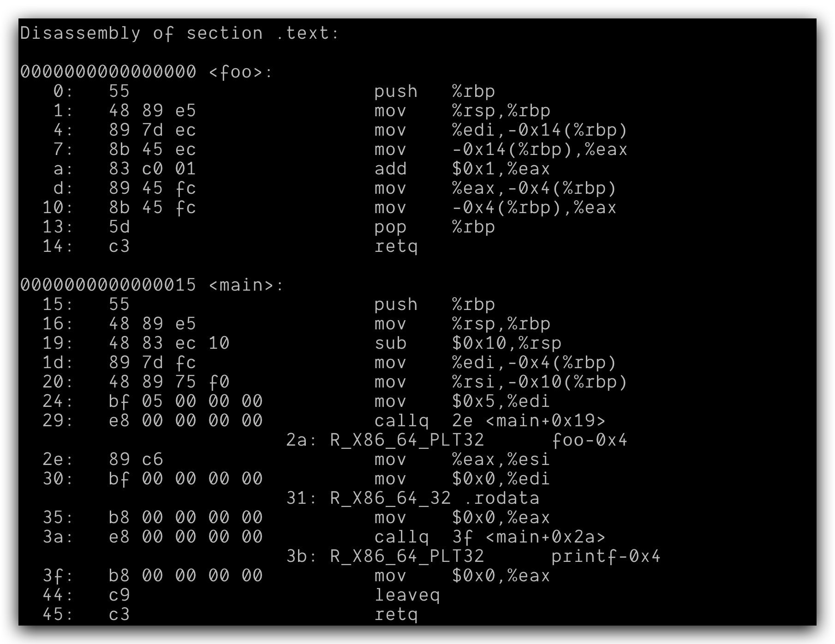Click the "foo-0x4" relocation symbol
Screen dimensions: 835x644
(589, 440)
